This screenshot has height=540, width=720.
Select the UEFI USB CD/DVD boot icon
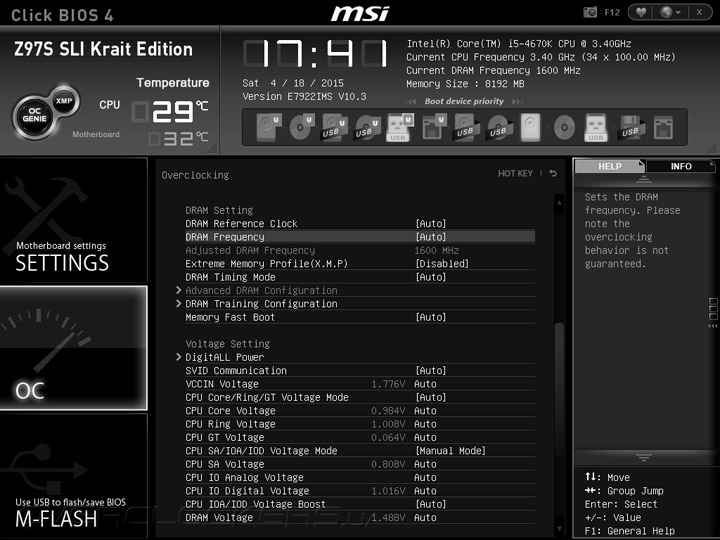point(368,127)
